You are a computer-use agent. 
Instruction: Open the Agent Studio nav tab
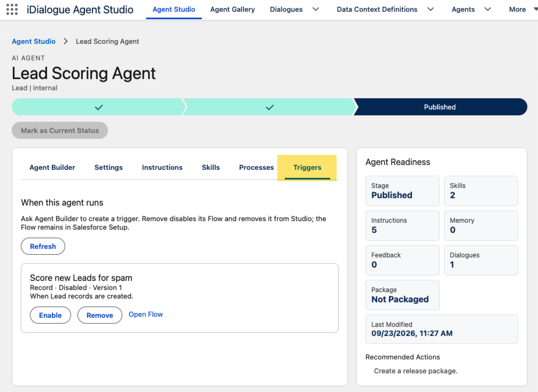coord(174,9)
